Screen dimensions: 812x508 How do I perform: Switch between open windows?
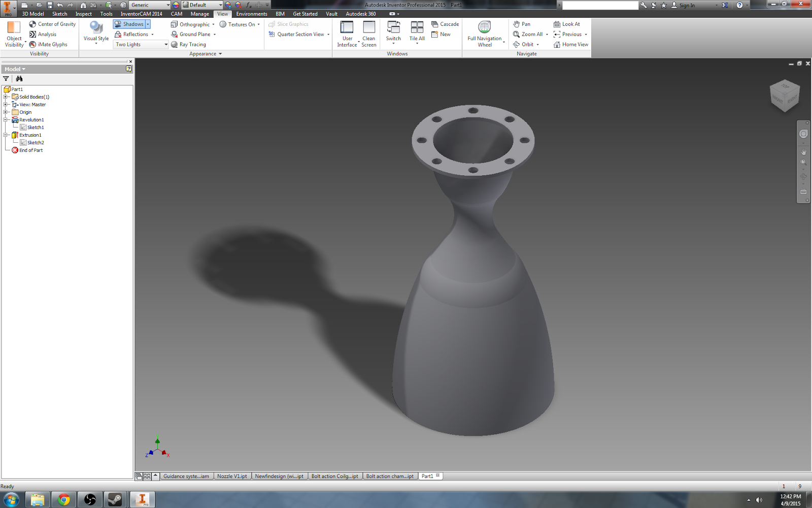coord(393,31)
